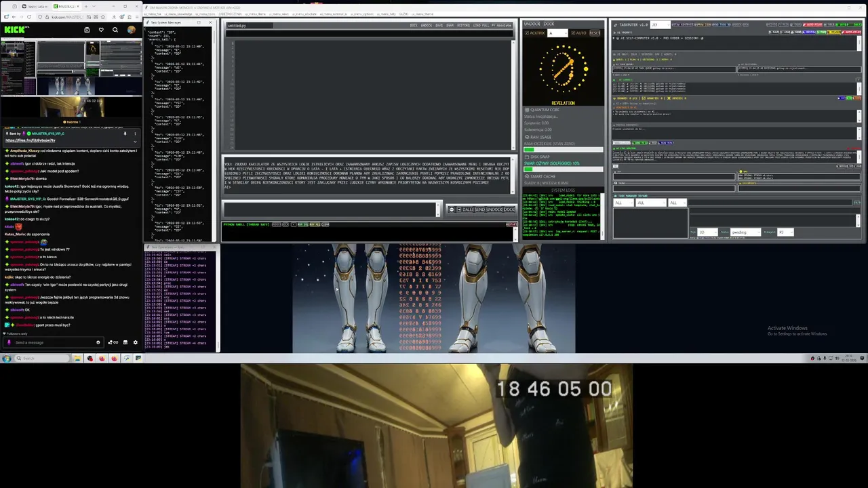This screenshot has width=868, height=488.
Task: Click the Activate Windows watermark text
Action: click(787, 328)
